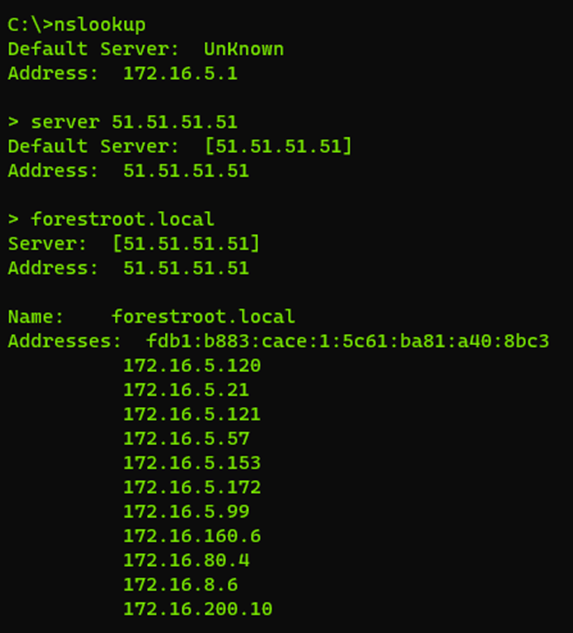
Task: Click the IP address 172.16.5.21
Action: (186, 390)
